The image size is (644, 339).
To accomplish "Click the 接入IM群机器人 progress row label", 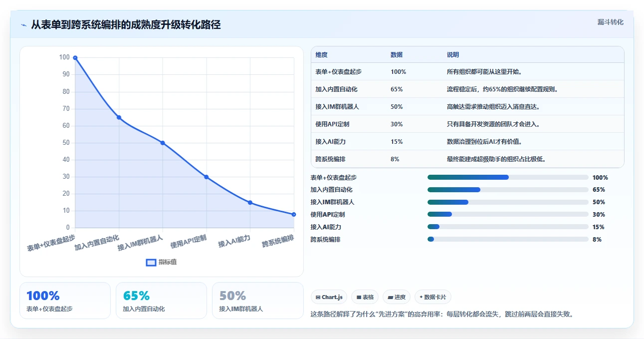I will 332,202.
